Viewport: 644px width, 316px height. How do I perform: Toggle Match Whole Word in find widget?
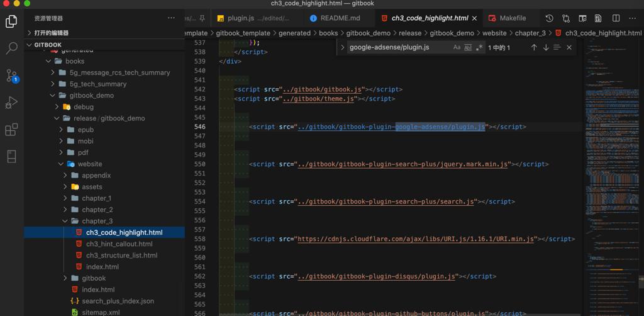(x=468, y=47)
